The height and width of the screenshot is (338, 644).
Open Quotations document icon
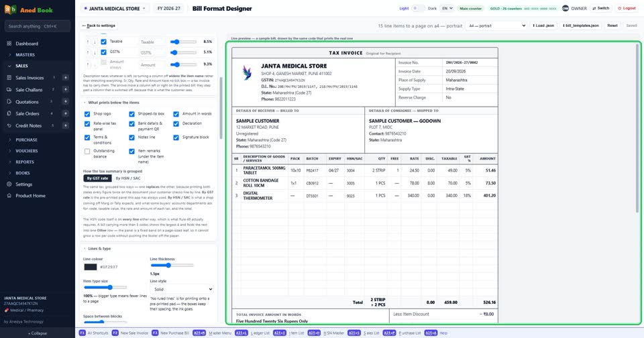[9, 101]
